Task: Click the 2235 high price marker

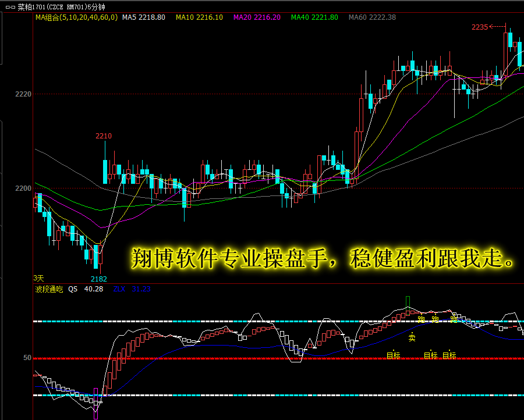Action: click(480, 27)
